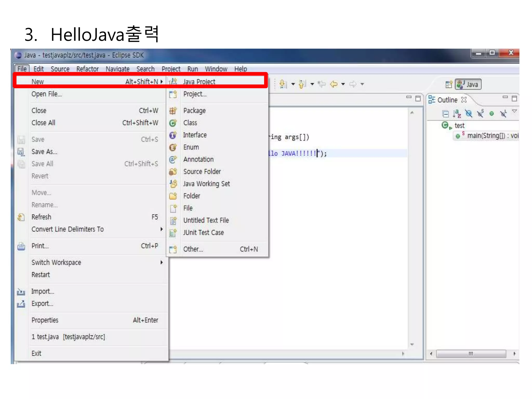This screenshot has height=399, width=532.
Task: Toggle Hide Local Types in Outline
Action: point(503,114)
